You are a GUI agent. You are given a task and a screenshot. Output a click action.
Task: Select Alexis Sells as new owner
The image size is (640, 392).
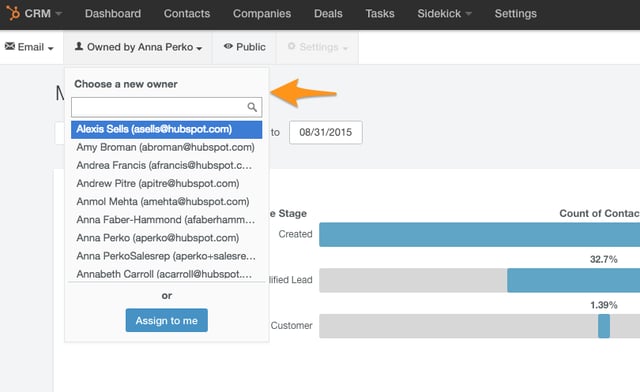click(x=167, y=129)
